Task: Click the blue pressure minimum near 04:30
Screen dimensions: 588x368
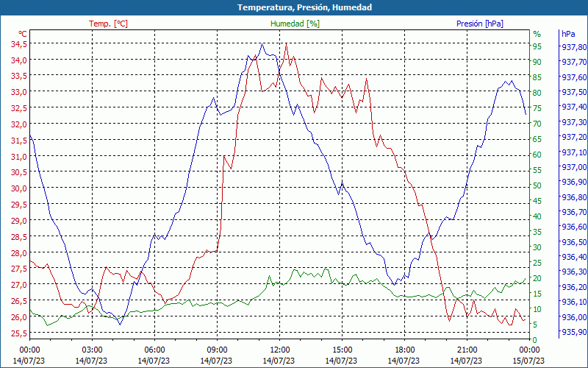Action: [x=120, y=324]
